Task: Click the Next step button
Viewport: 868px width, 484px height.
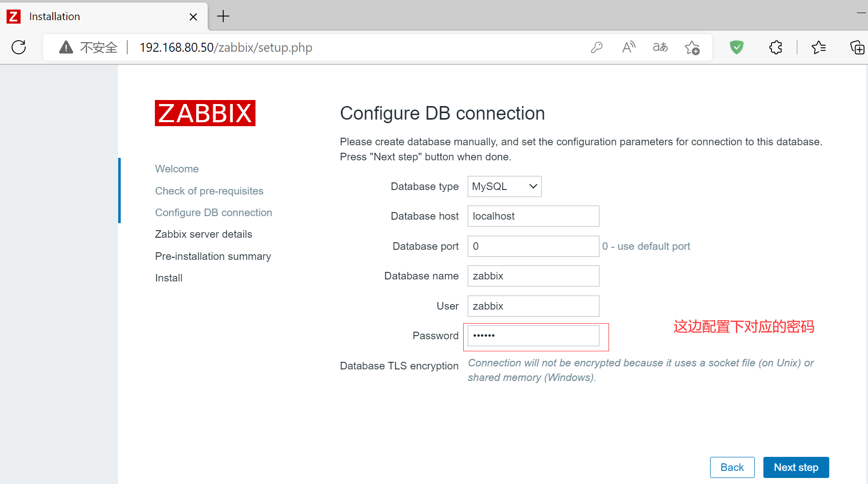Action: click(796, 467)
